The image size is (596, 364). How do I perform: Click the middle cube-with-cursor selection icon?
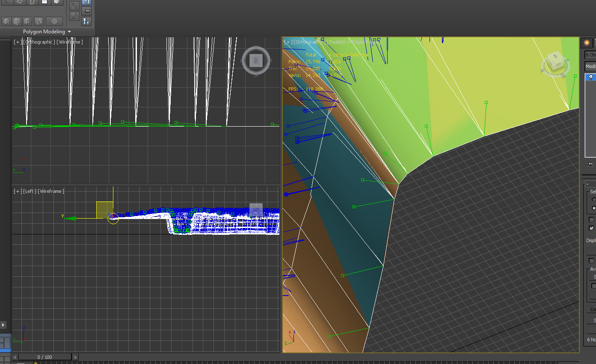tap(17, 21)
